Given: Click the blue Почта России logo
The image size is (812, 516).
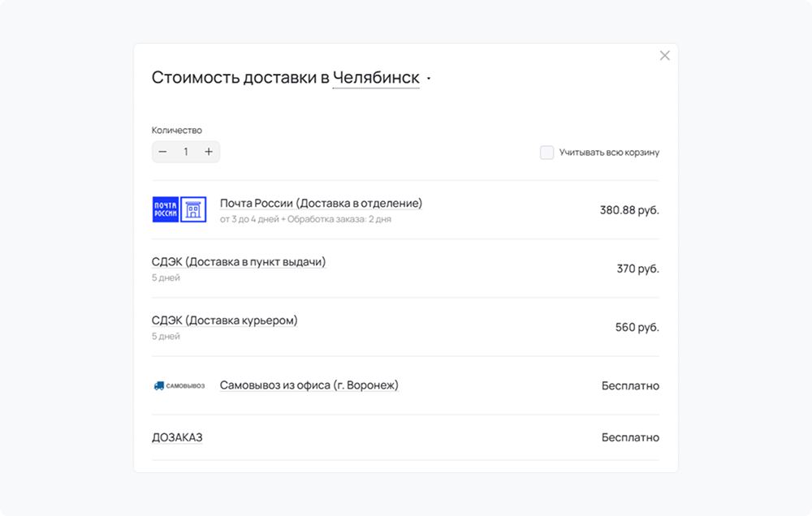Looking at the screenshot, I should pyautogui.click(x=165, y=209).
